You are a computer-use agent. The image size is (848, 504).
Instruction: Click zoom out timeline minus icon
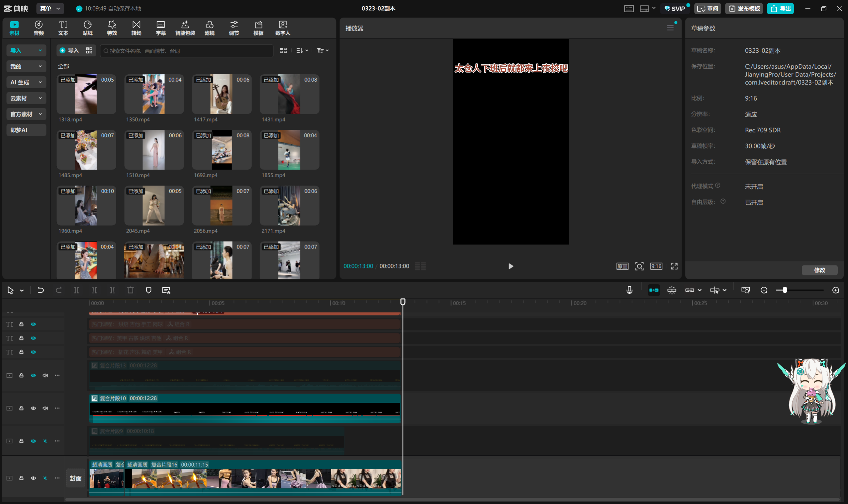pyautogui.click(x=764, y=290)
